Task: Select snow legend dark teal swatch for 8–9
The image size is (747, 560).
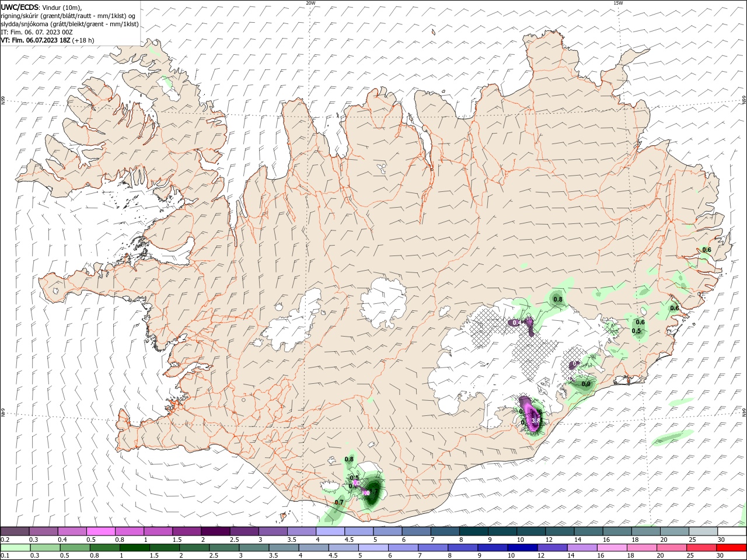Action: click(474, 531)
